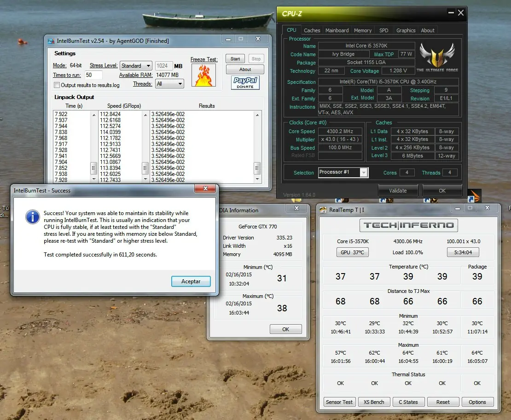The width and height of the screenshot is (511, 420).
Task: Switch to the Caches tab in CPU-Z
Action: pyautogui.click(x=312, y=30)
